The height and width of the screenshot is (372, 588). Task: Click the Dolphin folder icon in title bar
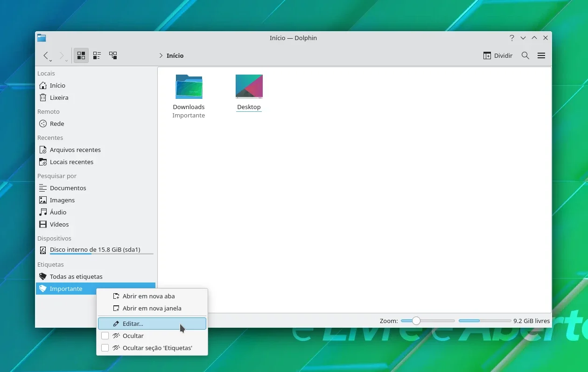42,38
